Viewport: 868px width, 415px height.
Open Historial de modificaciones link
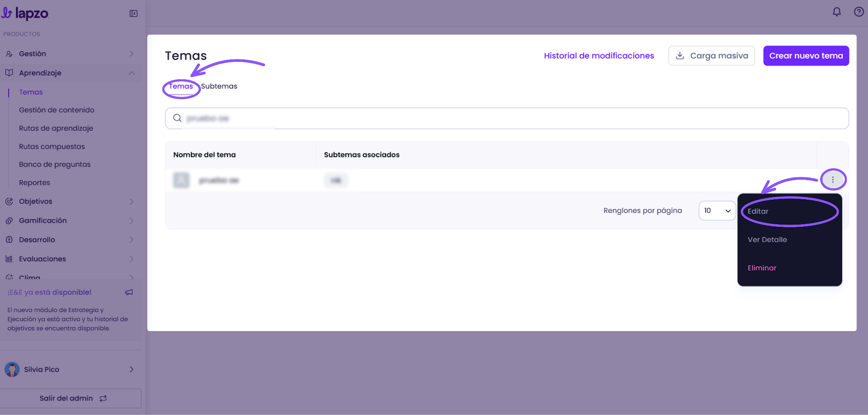[599, 56]
